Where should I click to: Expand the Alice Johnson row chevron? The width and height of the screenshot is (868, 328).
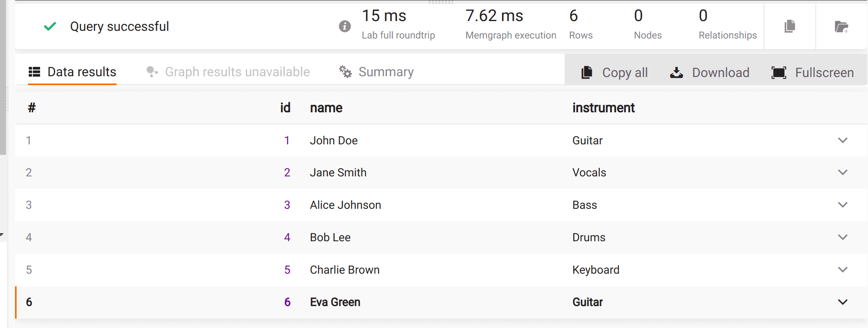click(843, 205)
